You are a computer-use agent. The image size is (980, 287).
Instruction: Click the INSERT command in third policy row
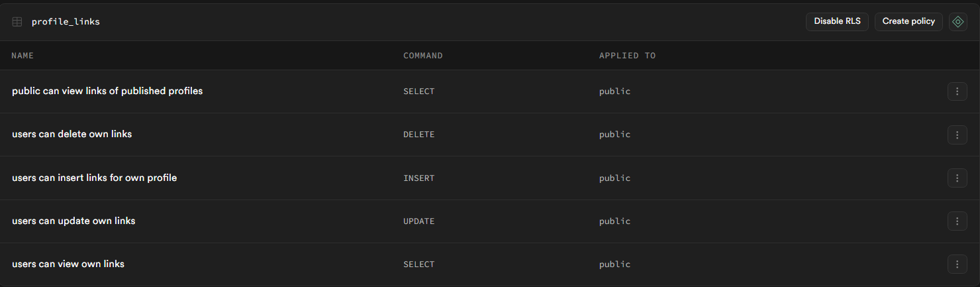tap(419, 178)
